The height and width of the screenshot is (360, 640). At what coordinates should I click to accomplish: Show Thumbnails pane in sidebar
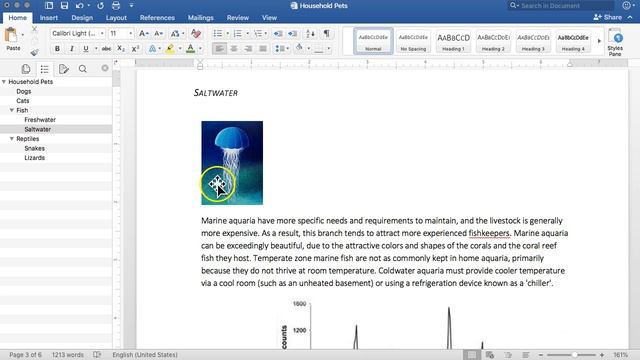pyautogui.click(x=26, y=69)
